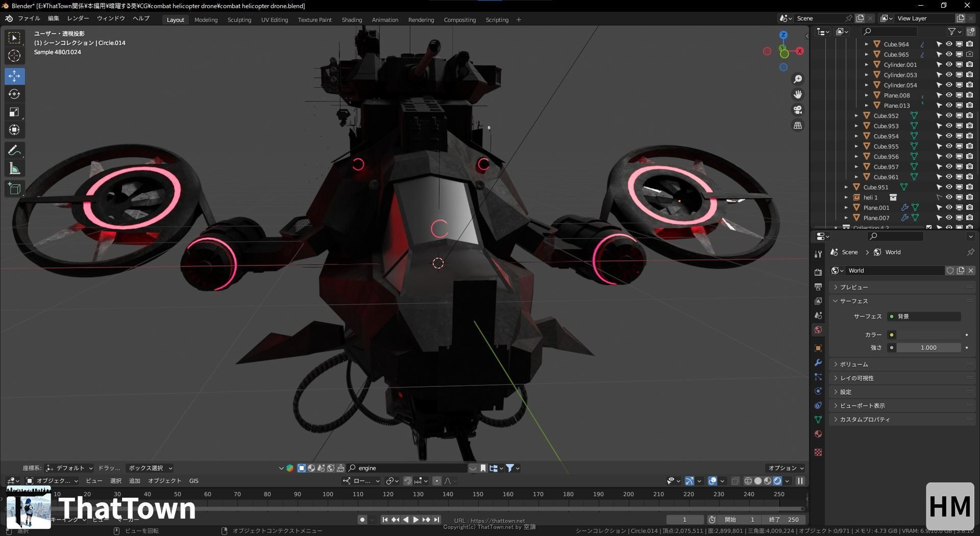The image size is (980, 536).
Task: Toggle camera view icon in viewport
Action: tap(797, 110)
